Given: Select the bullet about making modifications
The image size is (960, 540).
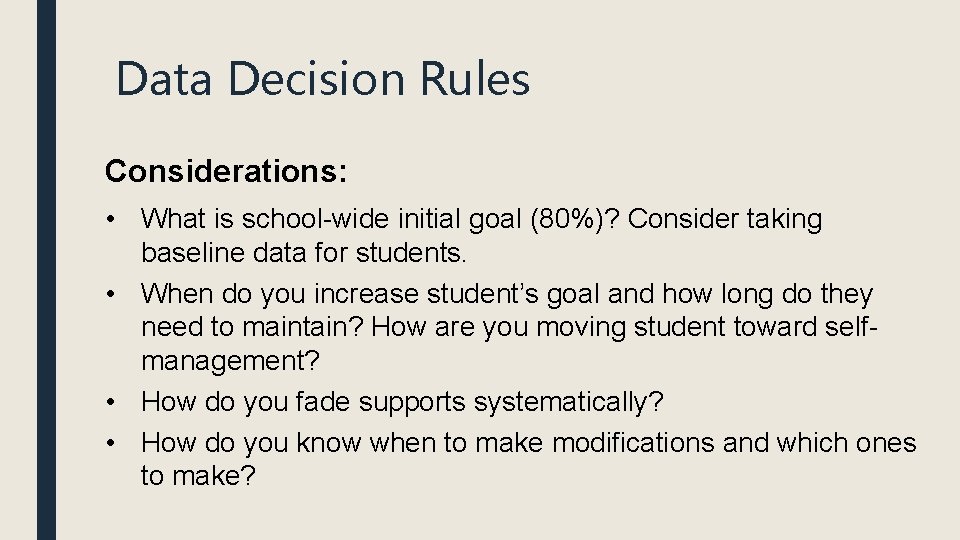Looking at the screenshot, I should coord(528,459).
